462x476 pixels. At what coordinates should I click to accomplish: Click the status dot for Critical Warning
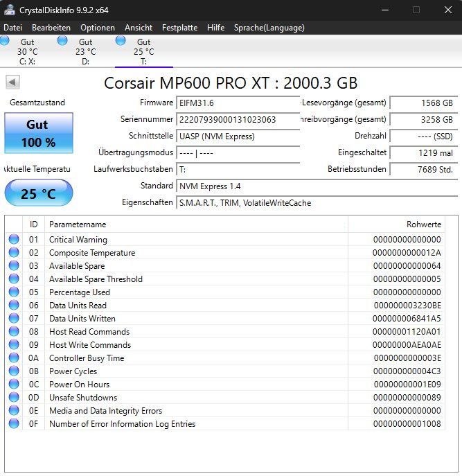14,239
